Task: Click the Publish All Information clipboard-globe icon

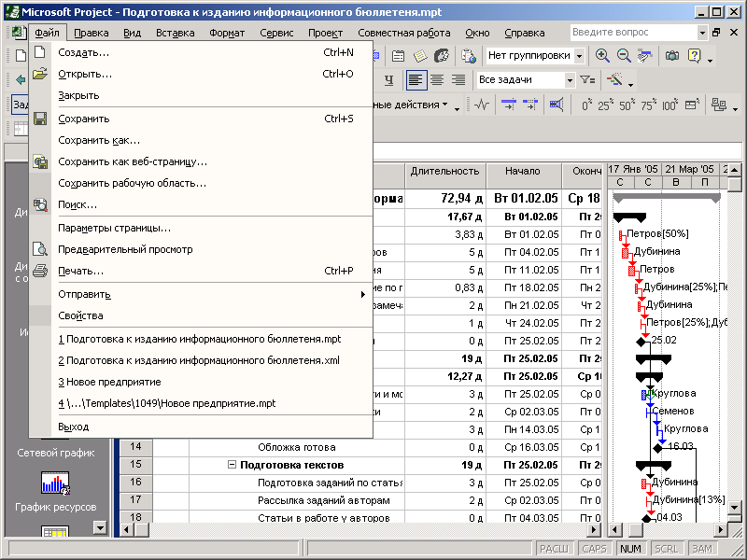Action: 469,56
